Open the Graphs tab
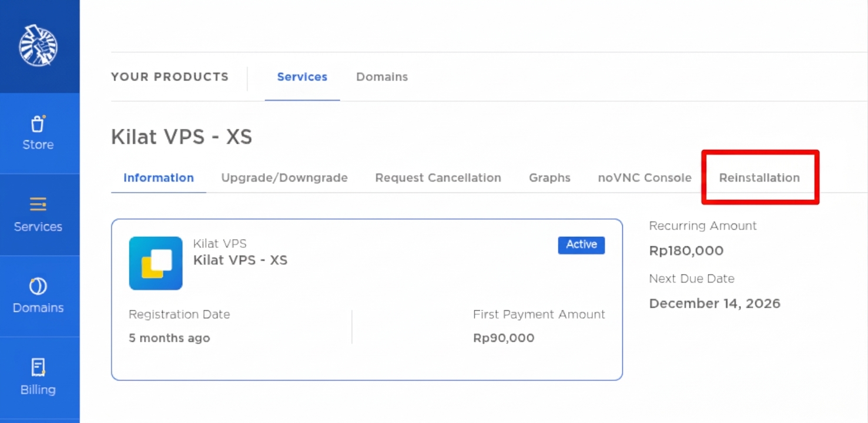The height and width of the screenshot is (423, 868). (x=549, y=177)
